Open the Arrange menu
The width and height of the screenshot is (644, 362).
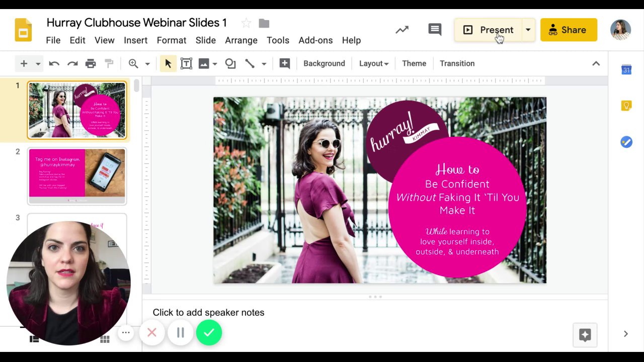(241, 40)
